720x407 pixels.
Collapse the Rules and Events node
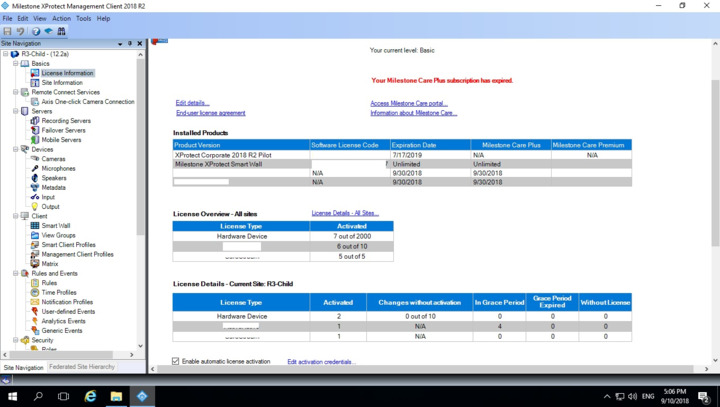click(x=16, y=274)
